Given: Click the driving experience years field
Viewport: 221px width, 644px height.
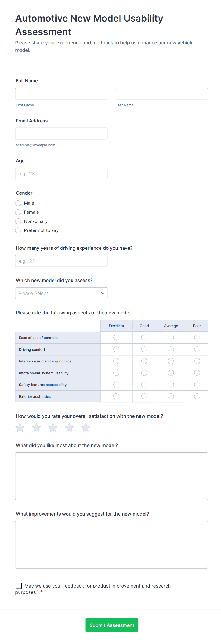Looking at the screenshot, I should point(61,261).
